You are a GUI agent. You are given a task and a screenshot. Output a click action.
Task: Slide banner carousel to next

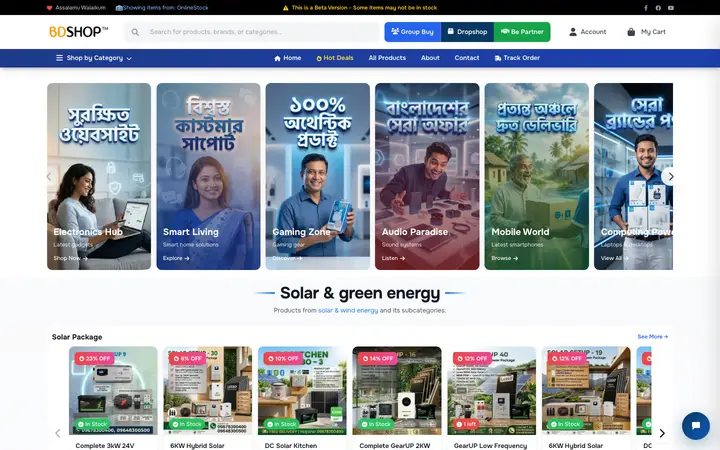(670, 176)
